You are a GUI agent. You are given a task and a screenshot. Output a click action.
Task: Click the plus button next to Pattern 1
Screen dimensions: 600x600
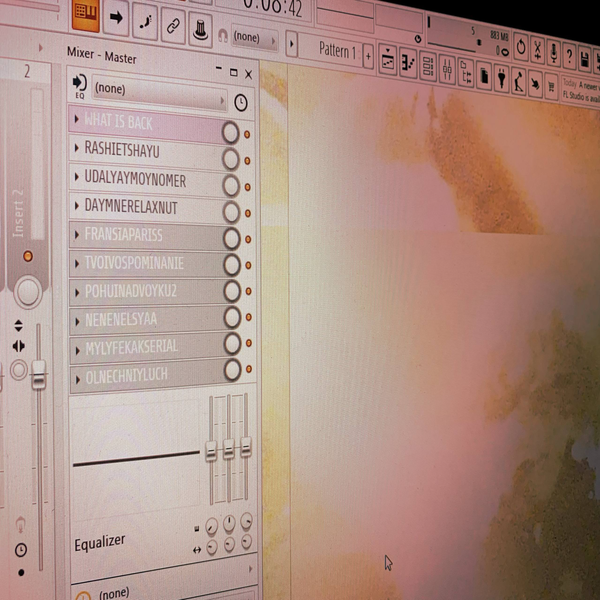coord(368,54)
